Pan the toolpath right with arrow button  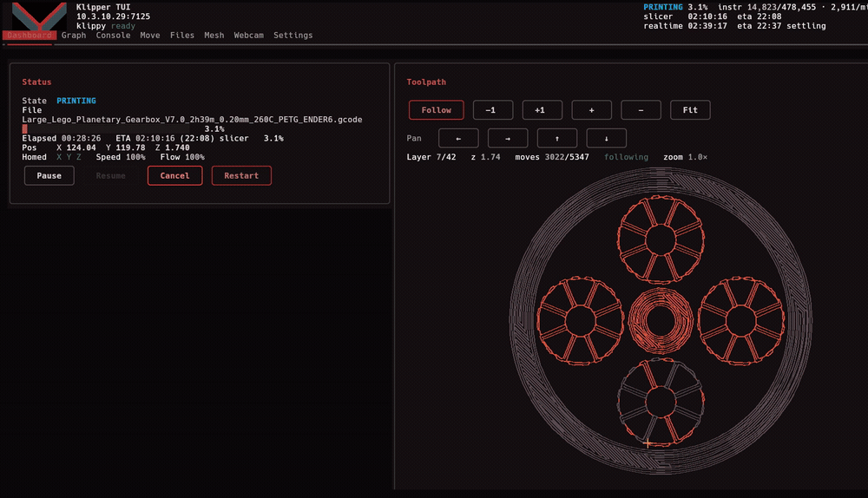[x=508, y=138]
